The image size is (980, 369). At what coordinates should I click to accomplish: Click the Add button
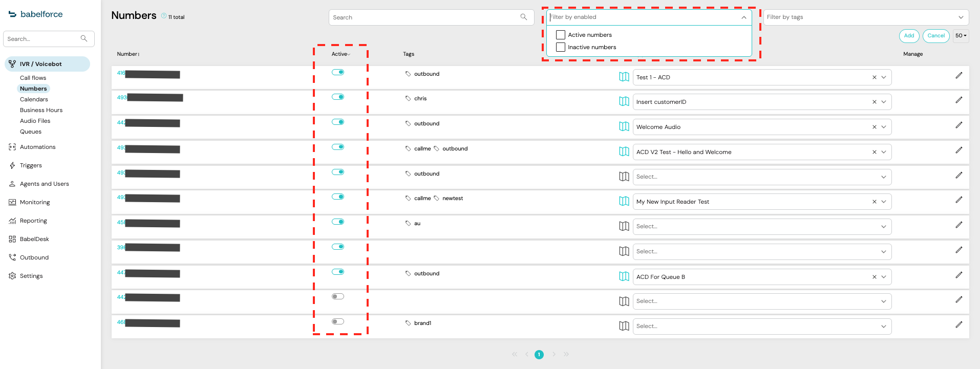tap(909, 36)
